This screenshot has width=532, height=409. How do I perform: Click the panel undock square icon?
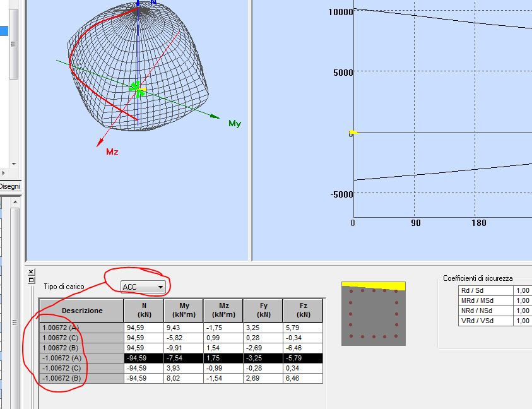coord(32,280)
